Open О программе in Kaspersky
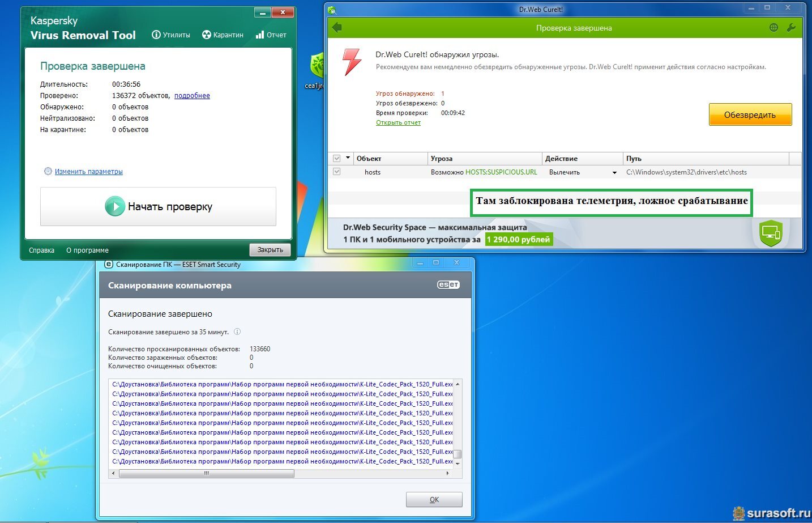 pos(87,250)
